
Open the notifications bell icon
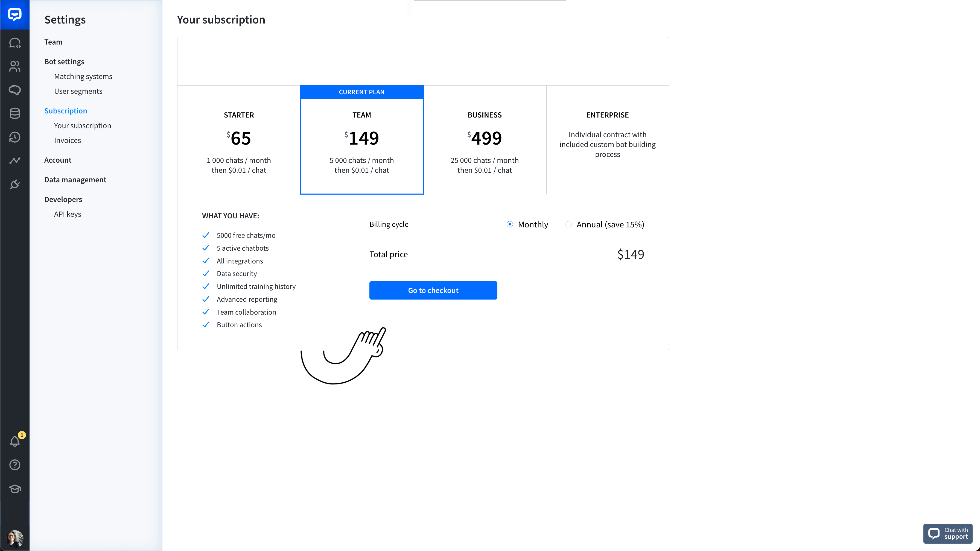pos(14,441)
